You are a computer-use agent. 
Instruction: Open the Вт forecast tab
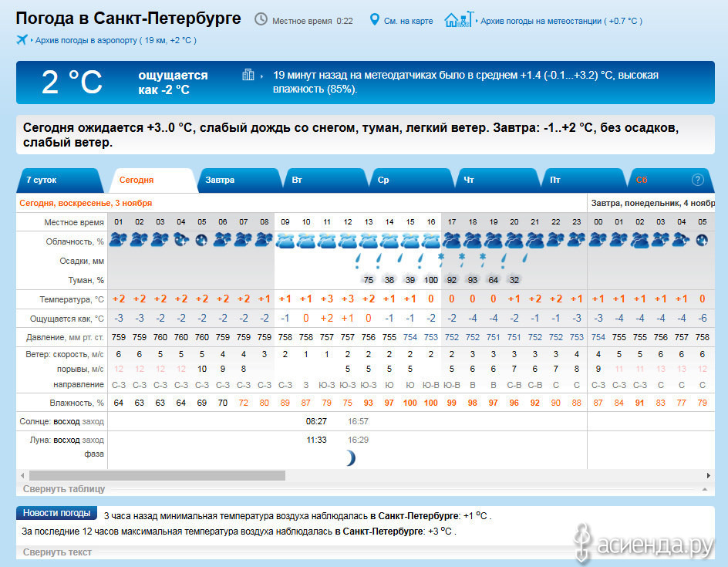(326, 181)
